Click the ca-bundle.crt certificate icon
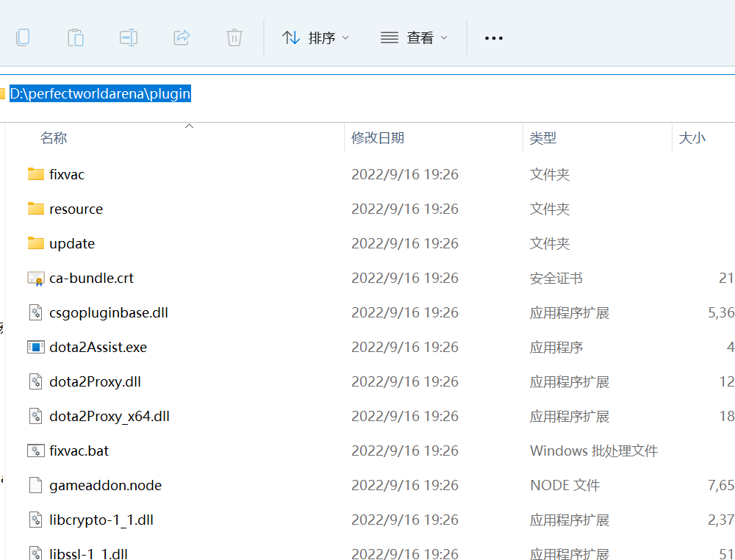Viewport: 735px width, 560px height. coord(35,279)
